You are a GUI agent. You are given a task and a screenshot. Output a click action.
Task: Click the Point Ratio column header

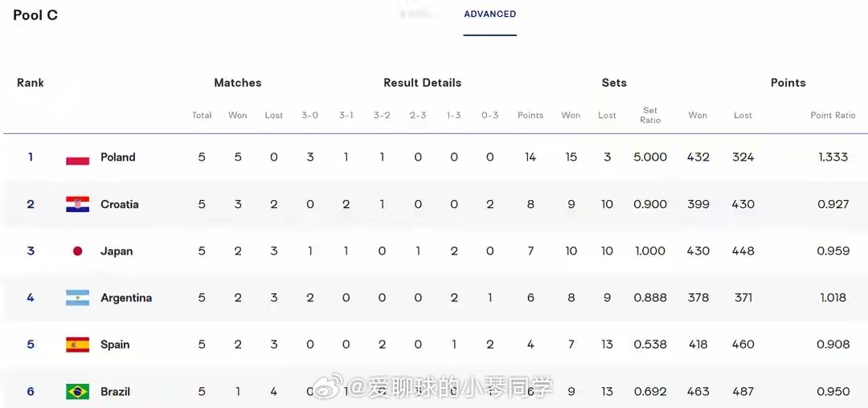pos(833,115)
